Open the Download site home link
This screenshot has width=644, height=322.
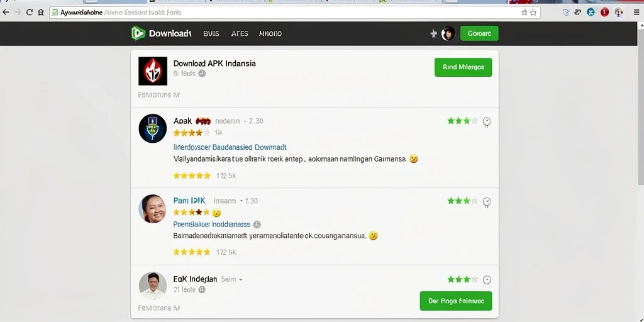point(170,34)
